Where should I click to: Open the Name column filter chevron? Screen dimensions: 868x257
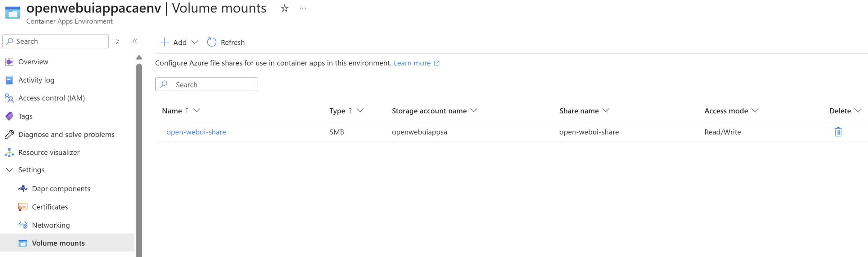click(x=197, y=110)
